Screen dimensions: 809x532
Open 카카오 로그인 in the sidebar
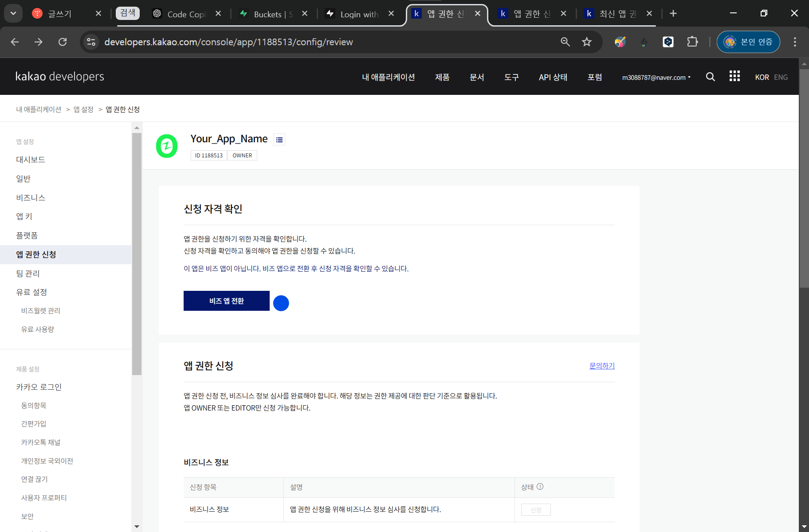point(39,387)
